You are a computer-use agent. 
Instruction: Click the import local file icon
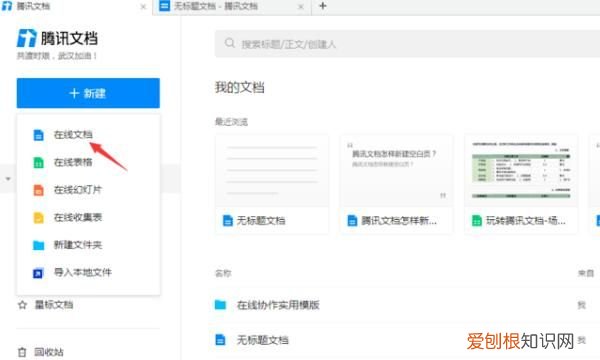[38, 273]
